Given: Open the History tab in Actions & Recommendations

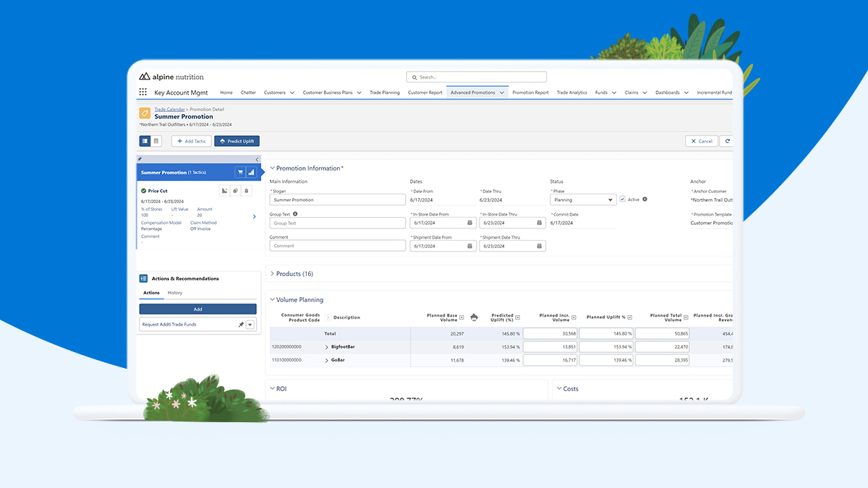Looking at the screenshot, I should pos(174,293).
